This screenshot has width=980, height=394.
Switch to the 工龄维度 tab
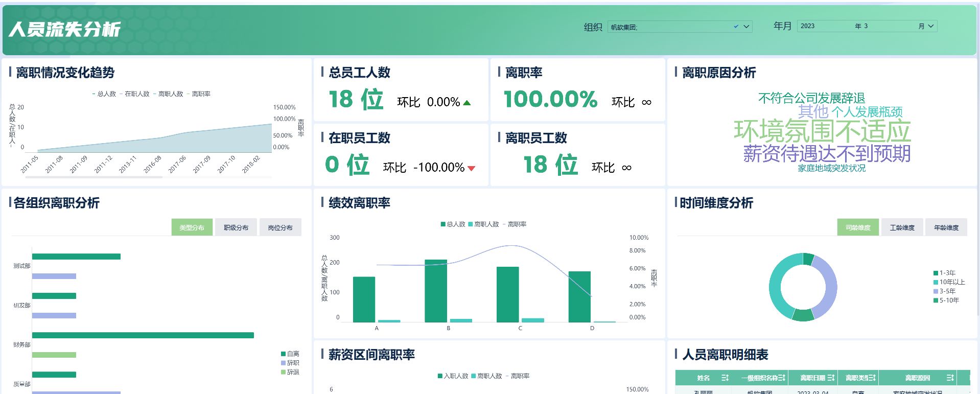click(x=902, y=227)
